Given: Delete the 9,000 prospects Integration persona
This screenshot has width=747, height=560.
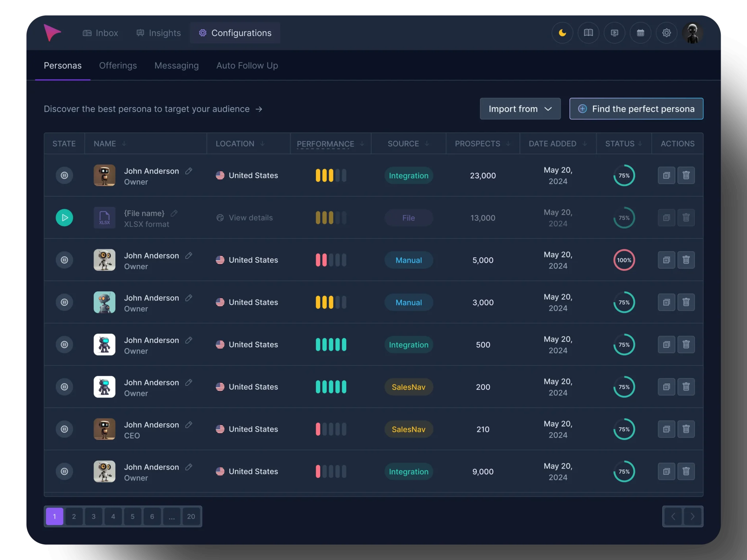Looking at the screenshot, I should [686, 471].
